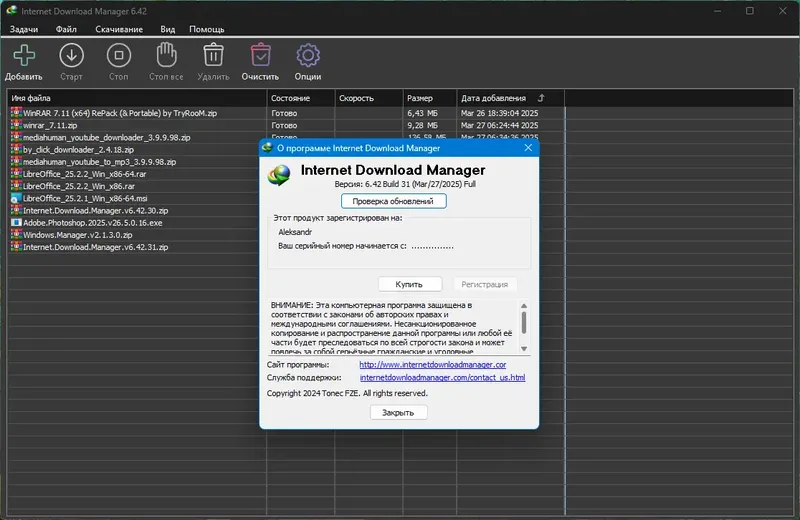800x520 pixels.
Task: Click Mar 26 18:39:04 2025 date cell
Action: [x=499, y=113]
